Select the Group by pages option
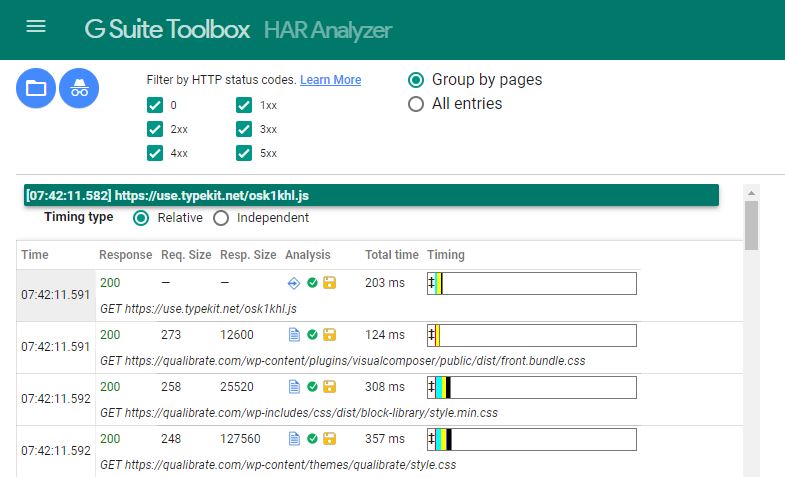This screenshot has height=477, width=785. click(416, 80)
